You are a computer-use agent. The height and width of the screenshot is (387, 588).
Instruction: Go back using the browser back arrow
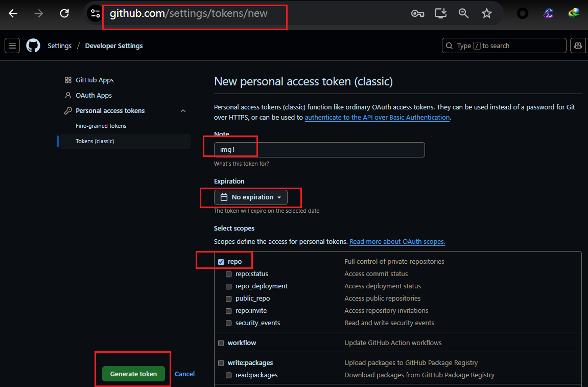[13, 13]
